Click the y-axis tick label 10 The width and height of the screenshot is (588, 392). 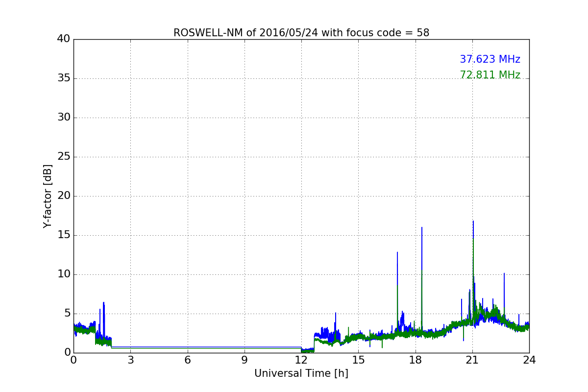[64, 274]
